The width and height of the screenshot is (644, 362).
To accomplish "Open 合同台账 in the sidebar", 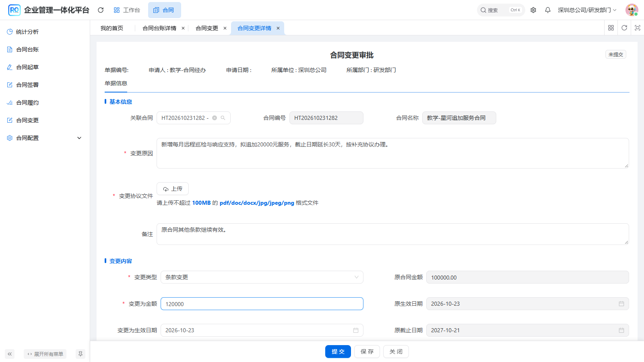I will tap(45, 49).
